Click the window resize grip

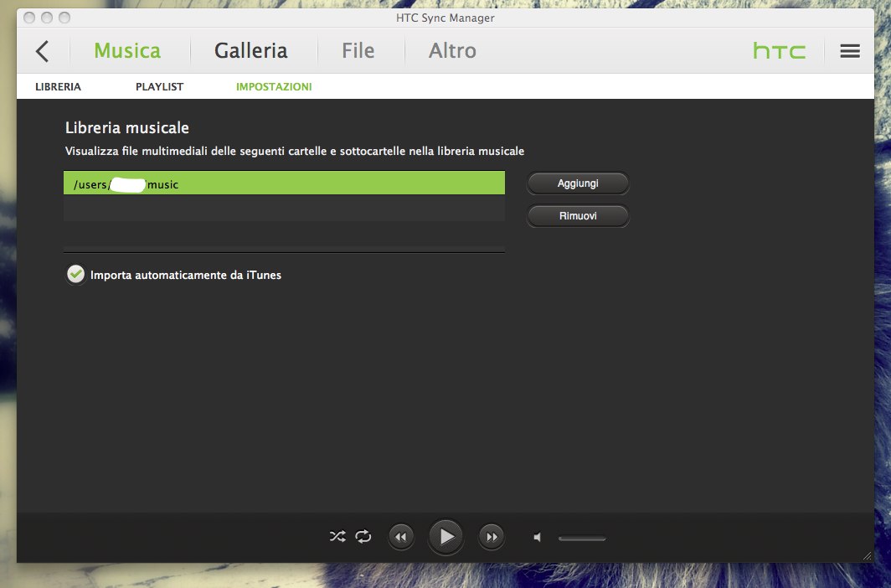point(868,555)
